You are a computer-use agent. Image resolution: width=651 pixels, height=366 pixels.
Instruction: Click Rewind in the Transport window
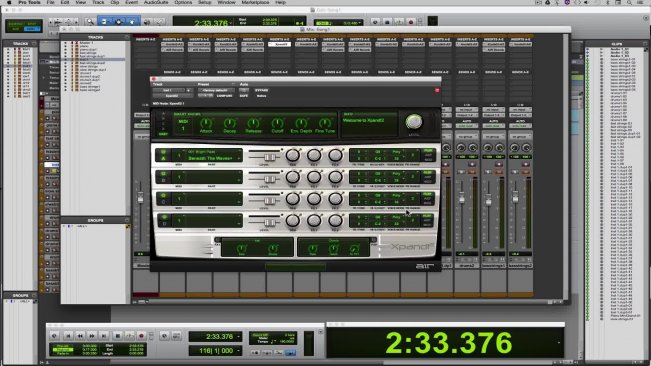pos(80,336)
